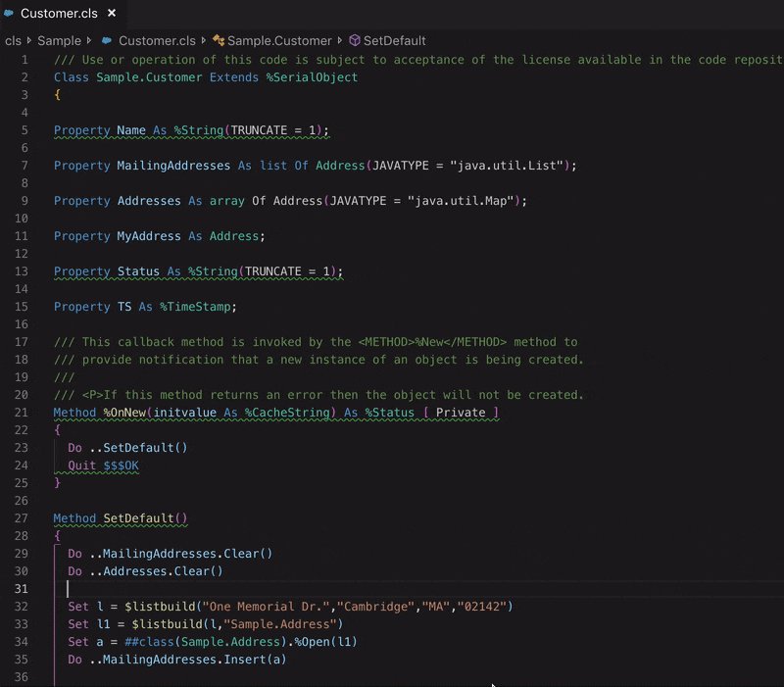Click '$$$OK' on line 24
784x687 pixels.
pyautogui.click(x=121, y=466)
